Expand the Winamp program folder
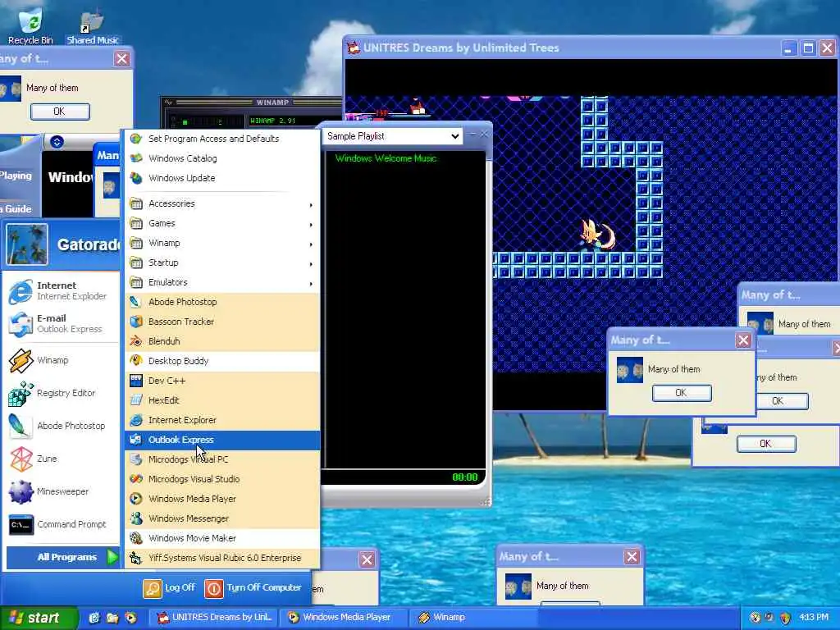Viewport: 840px width, 630px height. (222, 243)
